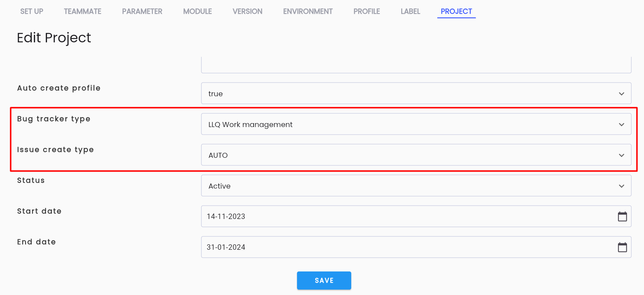Open the Auto create profile 'true' dropdown
This screenshot has height=295, width=644.
click(416, 93)
